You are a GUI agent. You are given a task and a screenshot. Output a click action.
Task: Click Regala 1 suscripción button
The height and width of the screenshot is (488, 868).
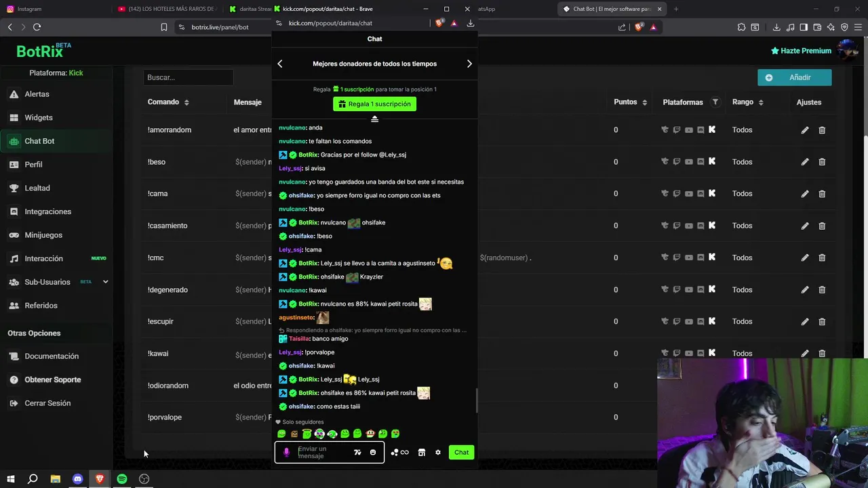(x=374, y=104)
